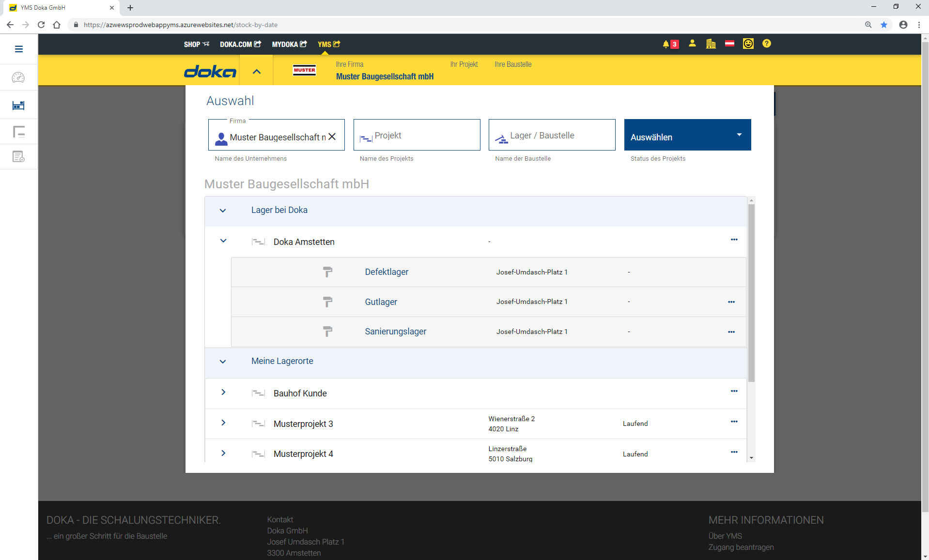This screenshot has height=560, width=929.
Task: Open the smiley feedback icon
Action: tap(748, 44)
